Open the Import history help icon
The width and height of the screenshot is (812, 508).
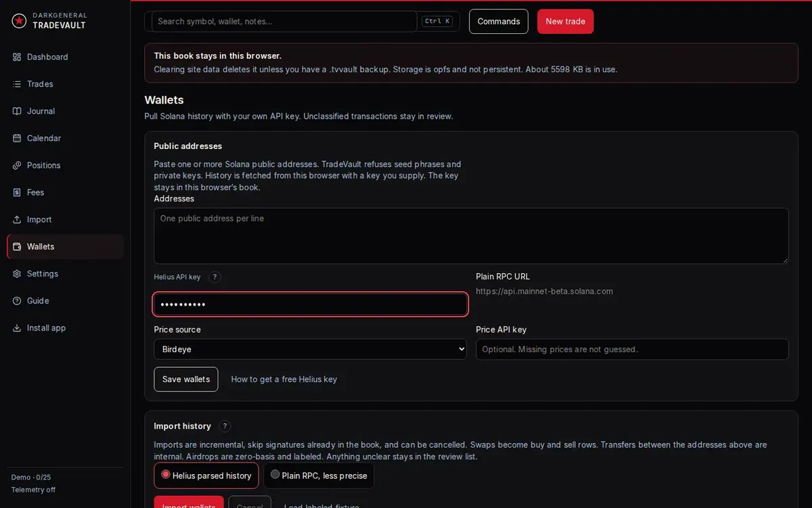(225, 426)
